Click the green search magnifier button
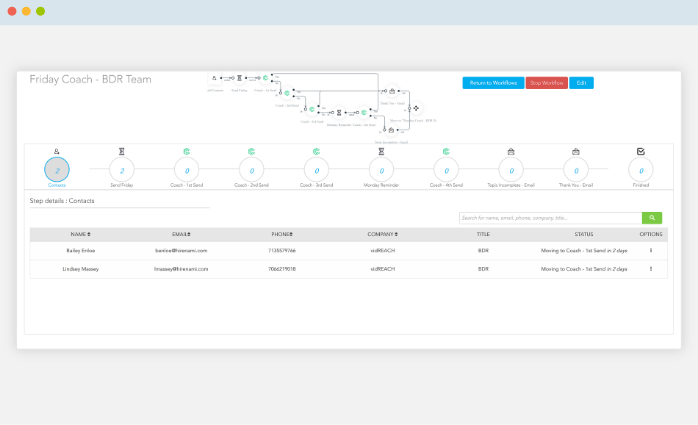This screenshot has height=425, width=698. [x=652, y=218]
